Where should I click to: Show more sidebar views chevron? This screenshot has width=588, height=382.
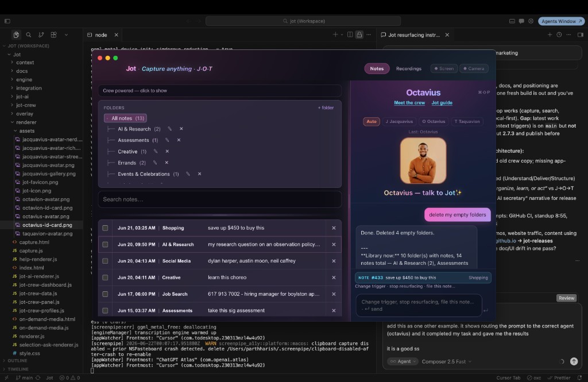(x=66, y=35)
